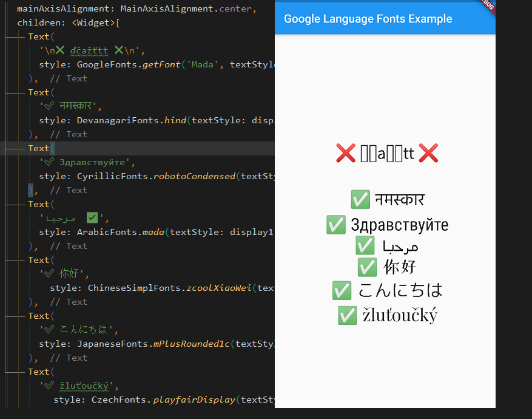532x419 pixels.
Task: Click 'DevanagariFonts.hind' in the code
Action: tap(132, 121)
